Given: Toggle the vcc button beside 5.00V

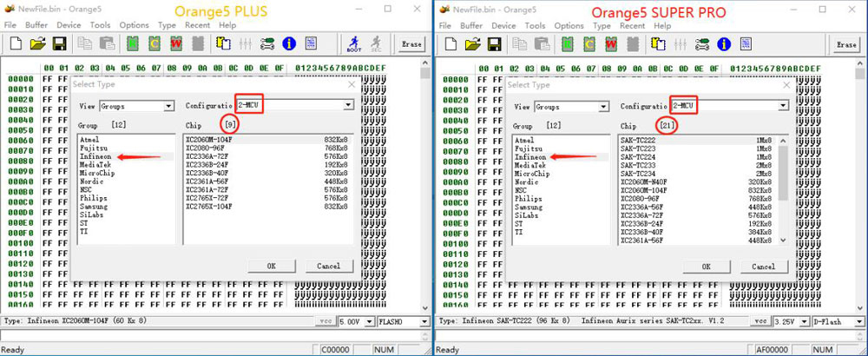Looking at the screenshot, I should click(x=324, y=321).
